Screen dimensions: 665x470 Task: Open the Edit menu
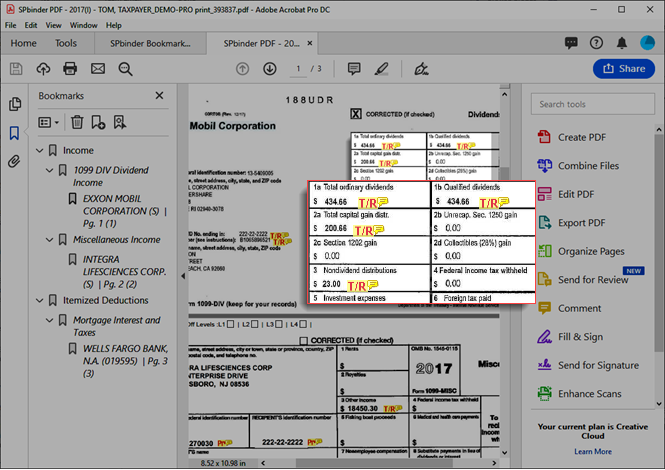[31, 24]
